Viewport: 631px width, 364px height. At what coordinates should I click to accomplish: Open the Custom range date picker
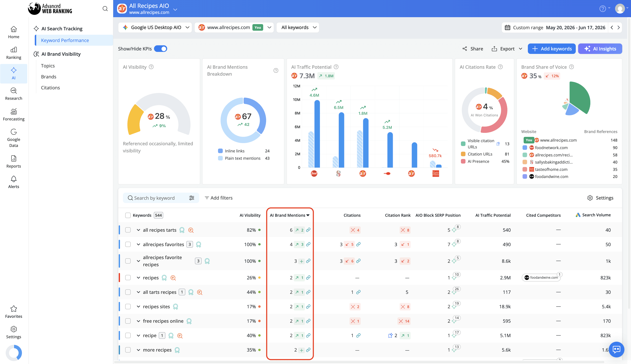(555, 27)
